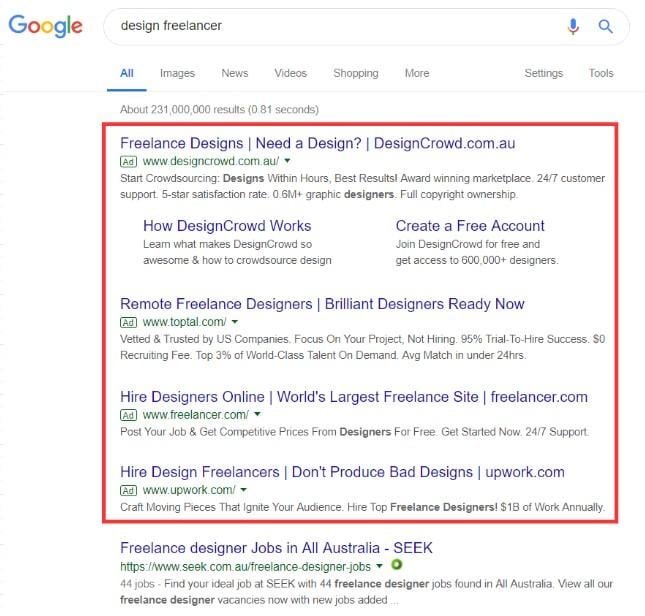645x616 pixels.
Task: Switch to the Videos tab
Action: 291,73
